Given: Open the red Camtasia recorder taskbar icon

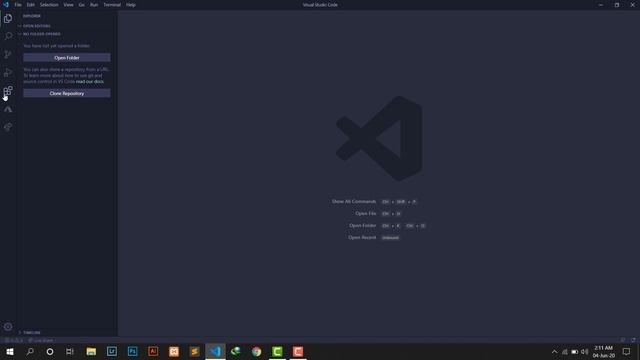Looking at the screenshot, I should pyautogui.click(x=298, y=351).
